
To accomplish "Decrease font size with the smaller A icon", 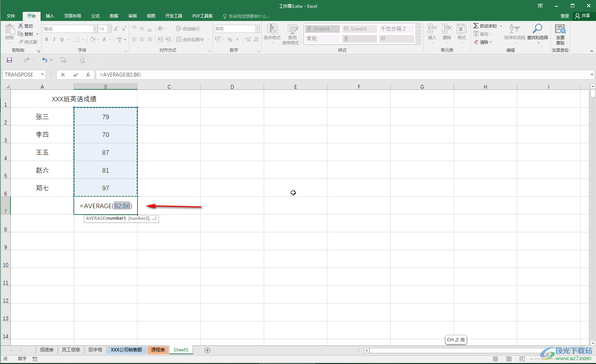I will point(124,29).
